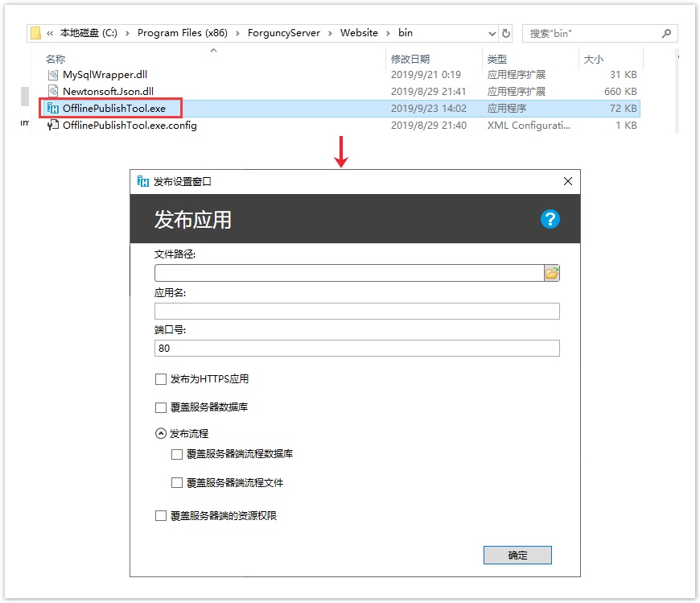Click the Newtonsoft.Json.dll file icon
Image resolution: width=700 pixels, height=603 pixels.
[x=53, y=91]
